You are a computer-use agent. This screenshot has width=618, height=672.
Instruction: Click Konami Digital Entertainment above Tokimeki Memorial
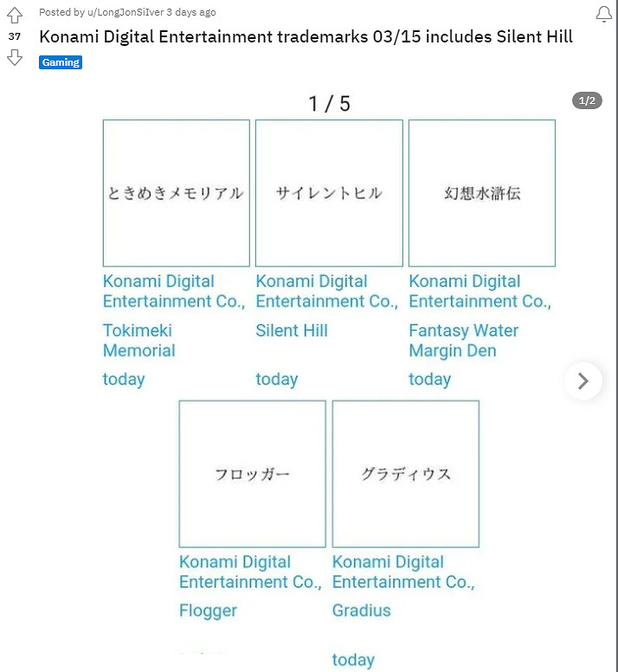174,291
